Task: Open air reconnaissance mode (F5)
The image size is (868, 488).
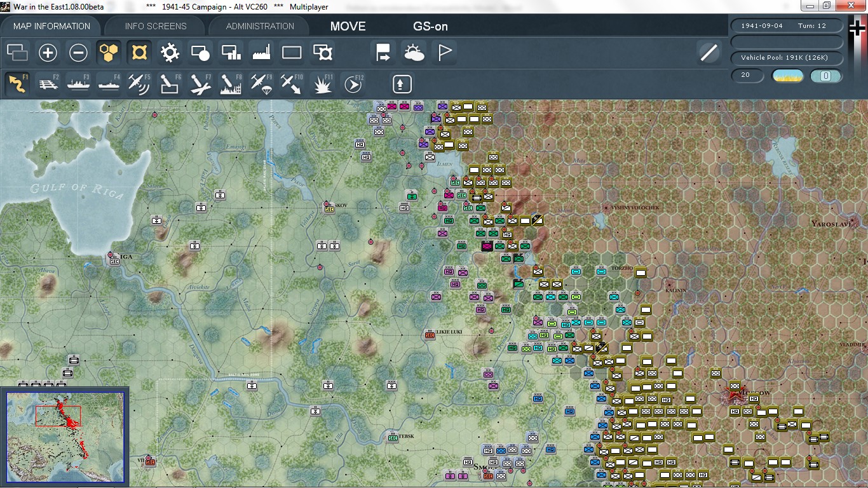Action: [x=139, y=83]
